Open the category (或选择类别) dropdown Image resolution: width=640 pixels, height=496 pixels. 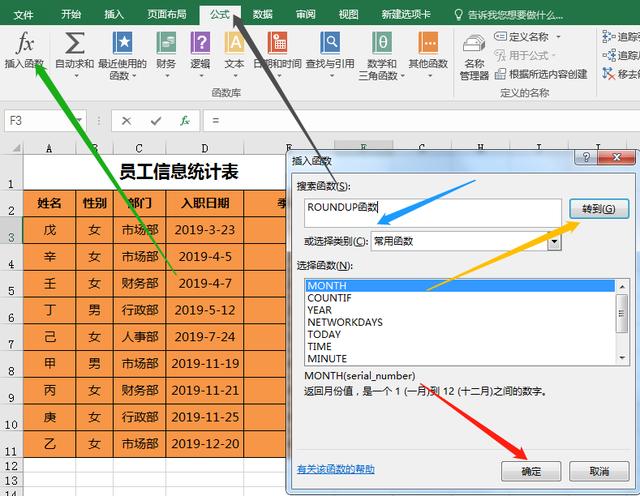tap(554, 241)
